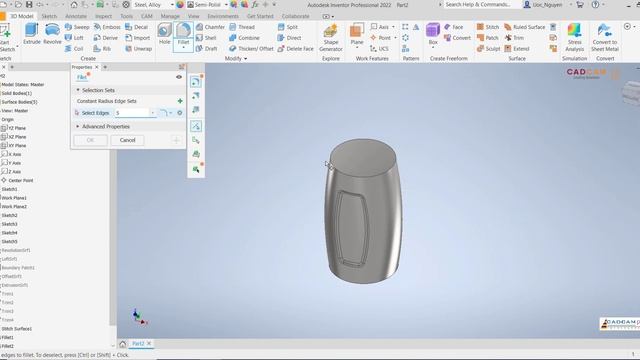Select the Chamfer tool

tap(210, 27)
